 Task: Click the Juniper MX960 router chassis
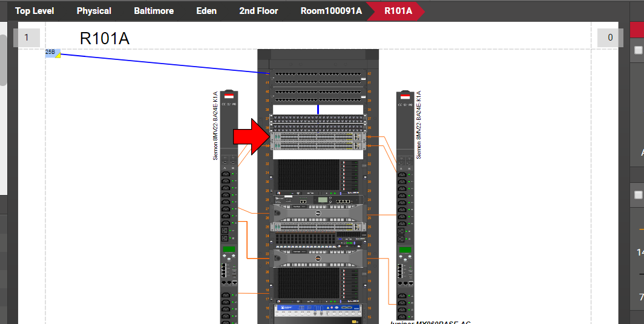(x=318, y=310)
